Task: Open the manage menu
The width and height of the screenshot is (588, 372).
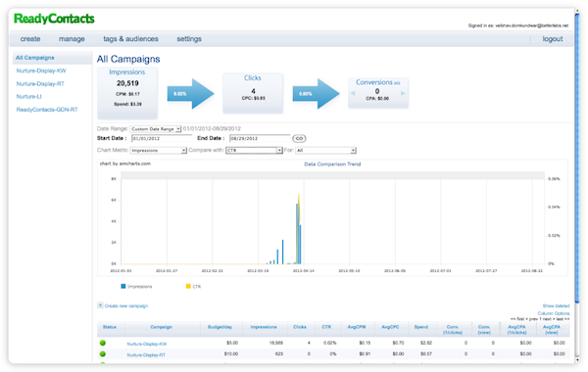Action: (72, 39)
